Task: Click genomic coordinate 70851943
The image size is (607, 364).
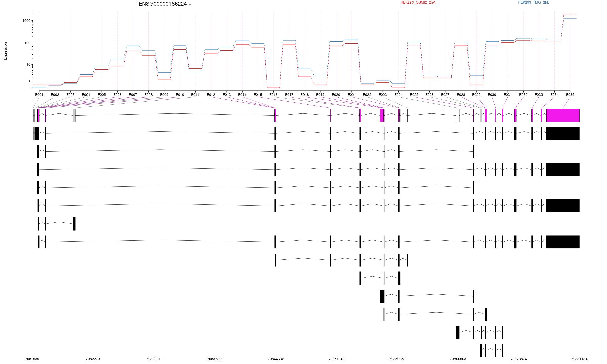Action: coord(337,359)
